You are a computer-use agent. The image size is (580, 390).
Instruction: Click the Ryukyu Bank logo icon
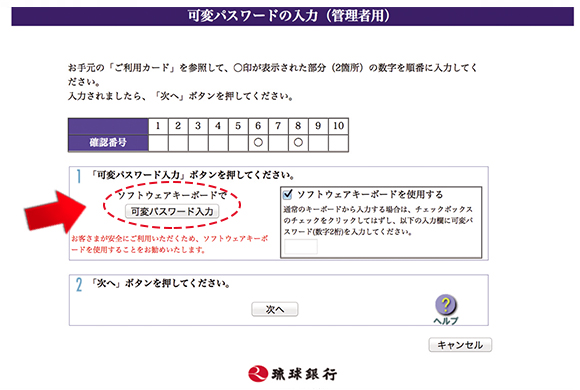(258, 373)
